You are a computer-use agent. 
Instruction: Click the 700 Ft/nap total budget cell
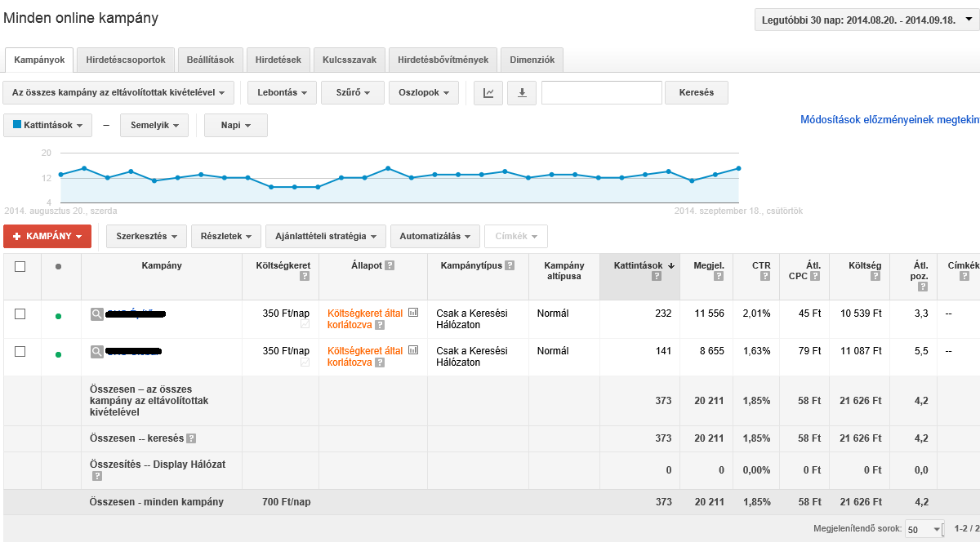pyautogui.click(x=286, y=502)
